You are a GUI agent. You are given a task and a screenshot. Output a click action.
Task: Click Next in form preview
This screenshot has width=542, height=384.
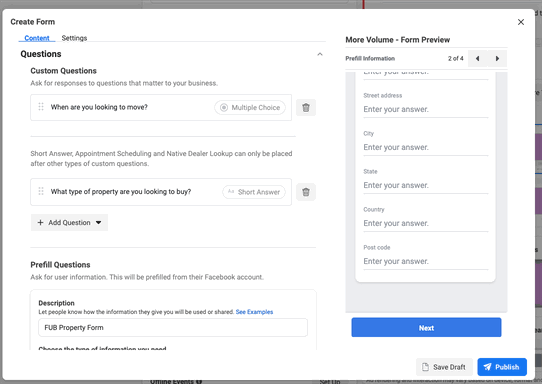[426, 328]
